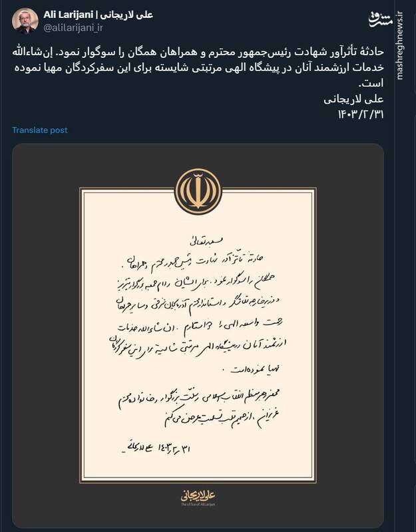Select the dark frame surrounding the letter
The image size is (416, 532).
43,332
